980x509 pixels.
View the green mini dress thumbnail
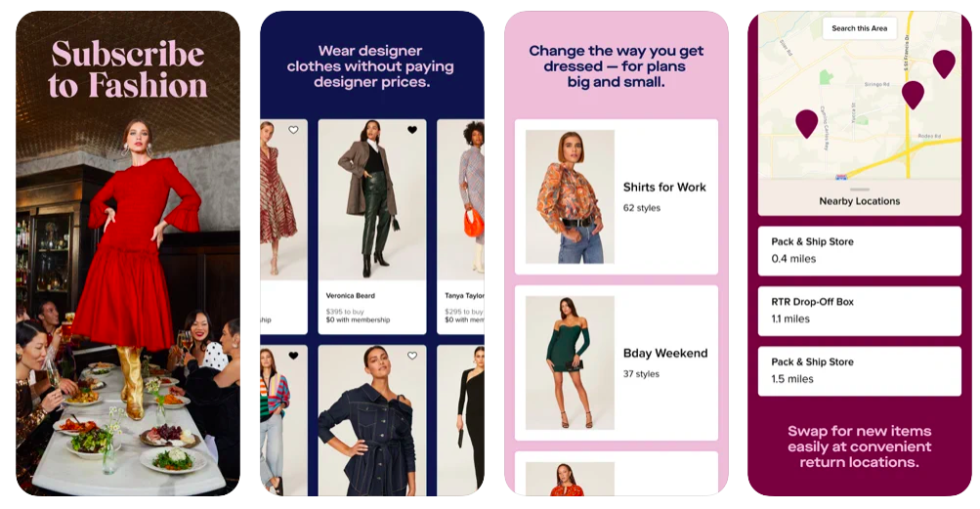click(x=570, y=362)
